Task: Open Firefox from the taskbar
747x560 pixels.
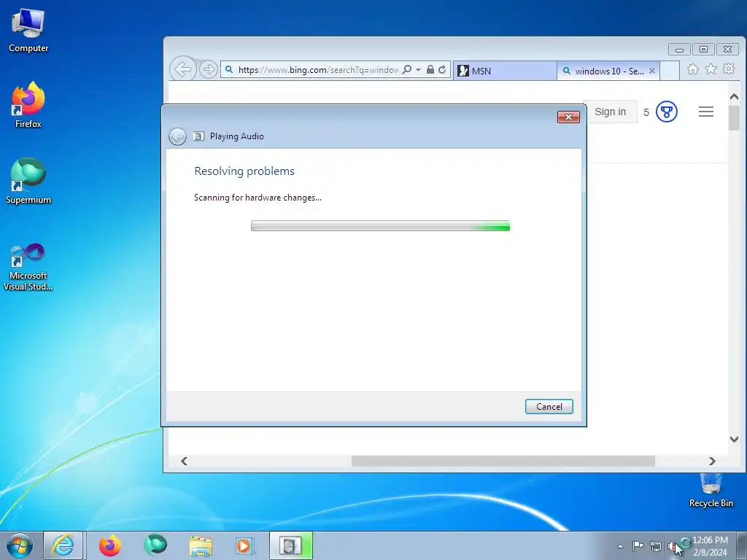Action: (109, 545)
